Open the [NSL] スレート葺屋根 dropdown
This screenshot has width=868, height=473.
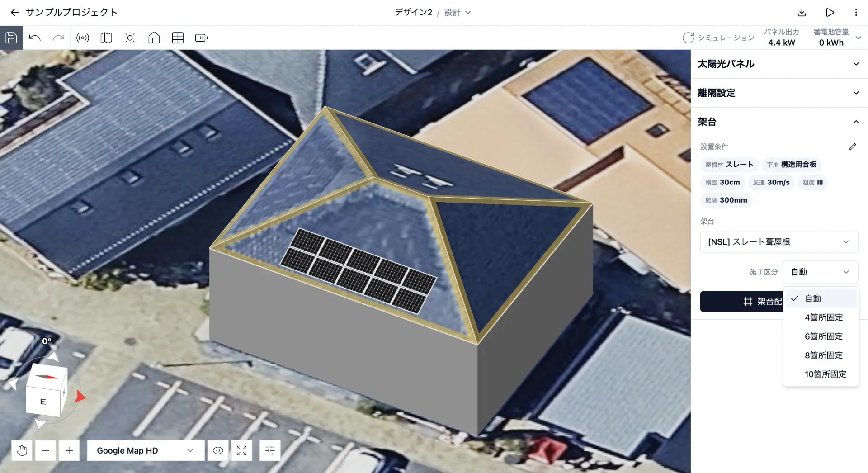[779, 242]
